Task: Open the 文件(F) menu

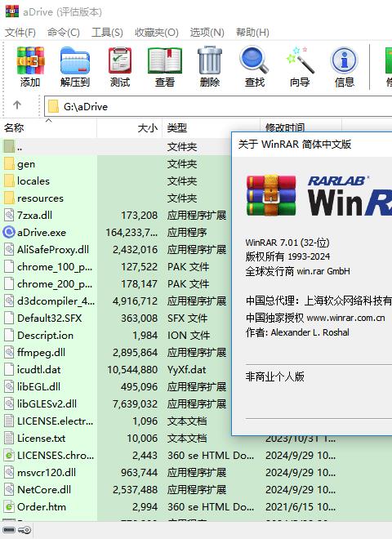Action: point(20,33)
